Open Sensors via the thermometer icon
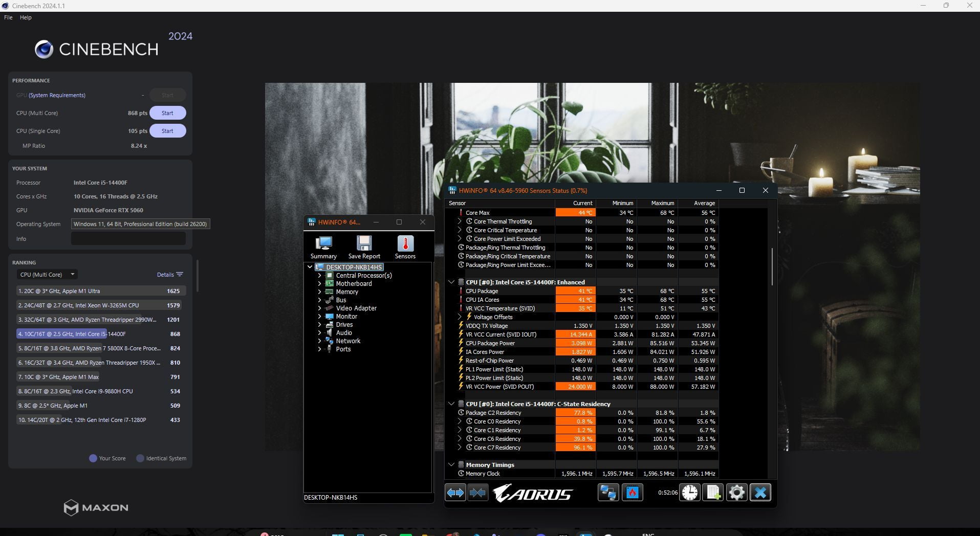Screen dimensions: 980x536 click(405, 248)
